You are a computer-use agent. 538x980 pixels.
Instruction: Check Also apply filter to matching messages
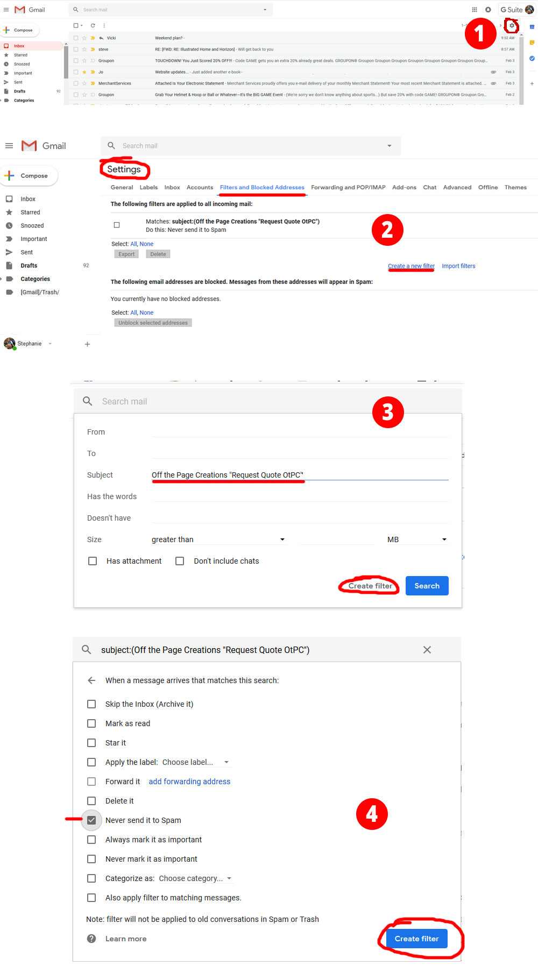coord(91,898)
